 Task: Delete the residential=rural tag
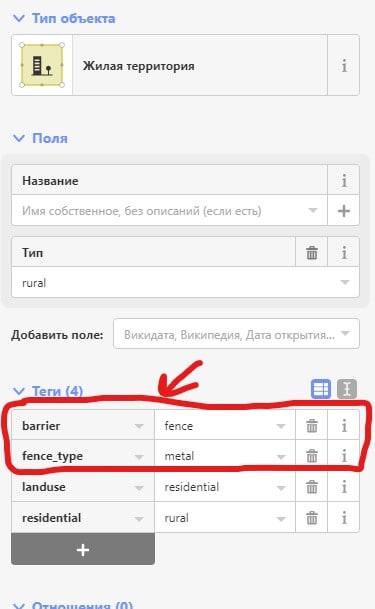(312, 518)
